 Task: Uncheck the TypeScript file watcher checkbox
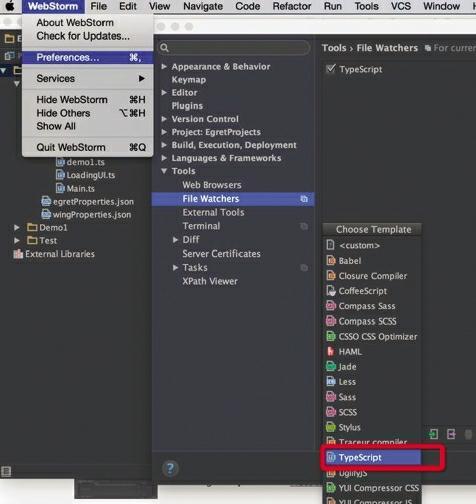point(331,69)
